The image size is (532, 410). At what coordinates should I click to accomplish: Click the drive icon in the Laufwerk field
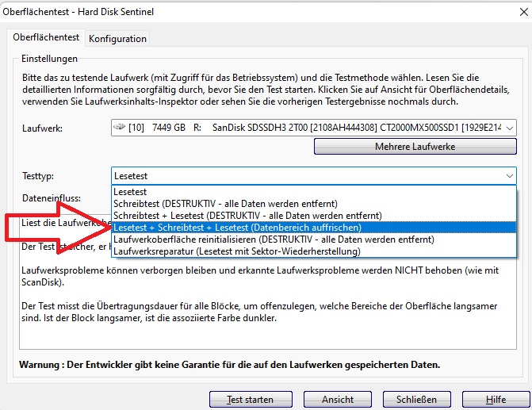pos(119,127)
